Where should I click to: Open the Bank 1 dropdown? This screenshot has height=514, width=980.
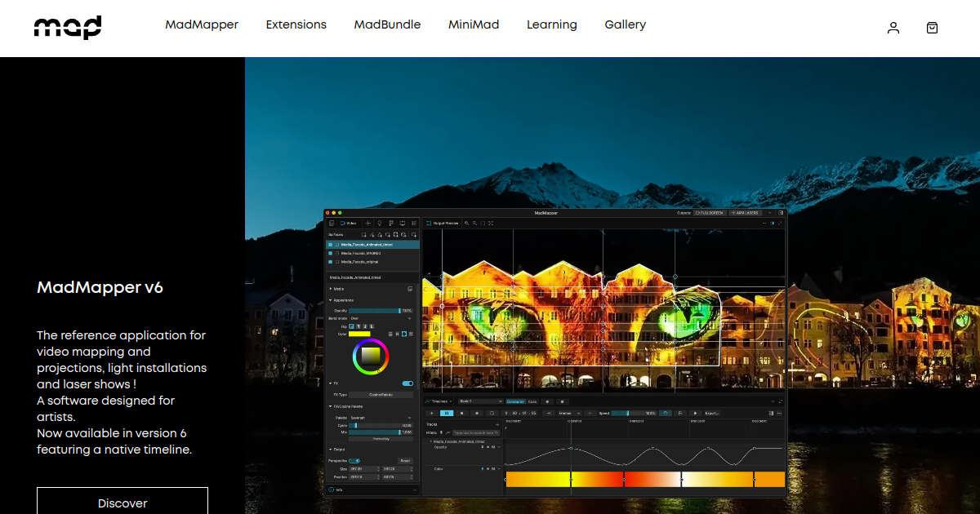481,401
